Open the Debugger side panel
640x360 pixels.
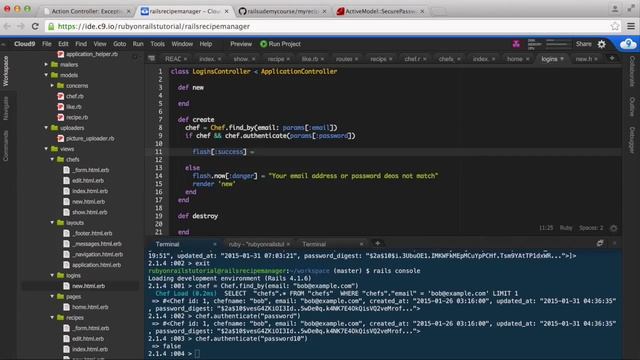pos(632,140)
